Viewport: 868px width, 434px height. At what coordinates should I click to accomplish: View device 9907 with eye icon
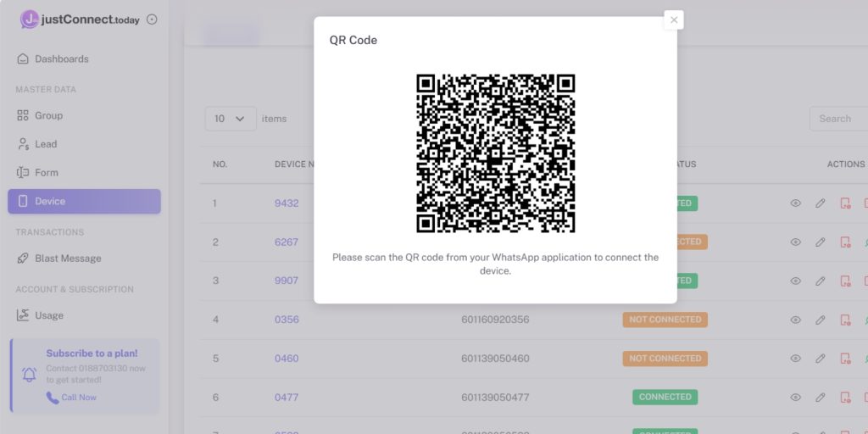(795, 281)
